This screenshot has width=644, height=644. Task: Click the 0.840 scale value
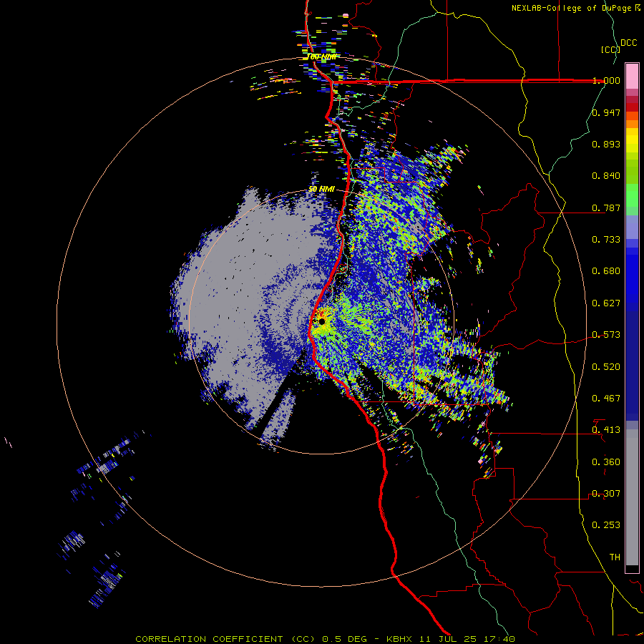coord(606,176)
